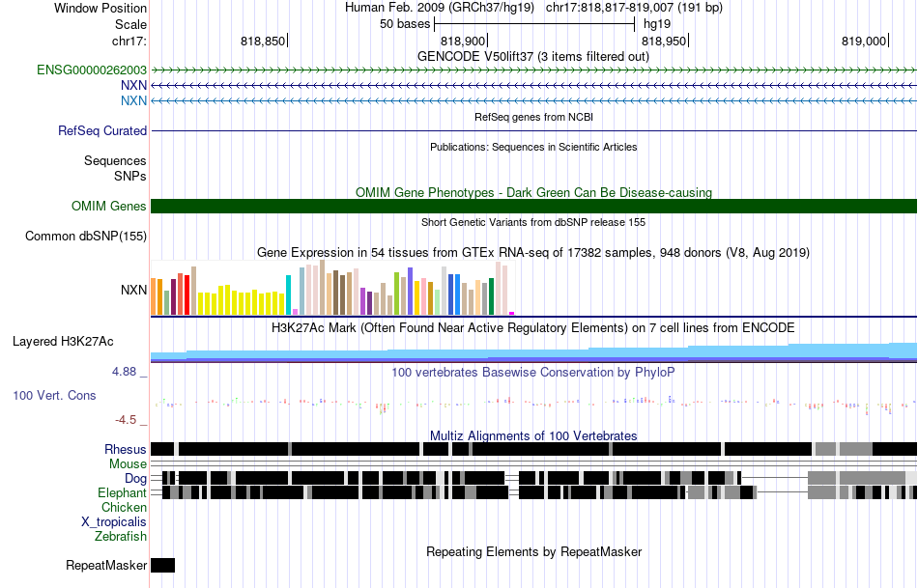
Task: Open Multiz Alignments of 100 Vertebrates title
Action: click(x=533, y=435)
